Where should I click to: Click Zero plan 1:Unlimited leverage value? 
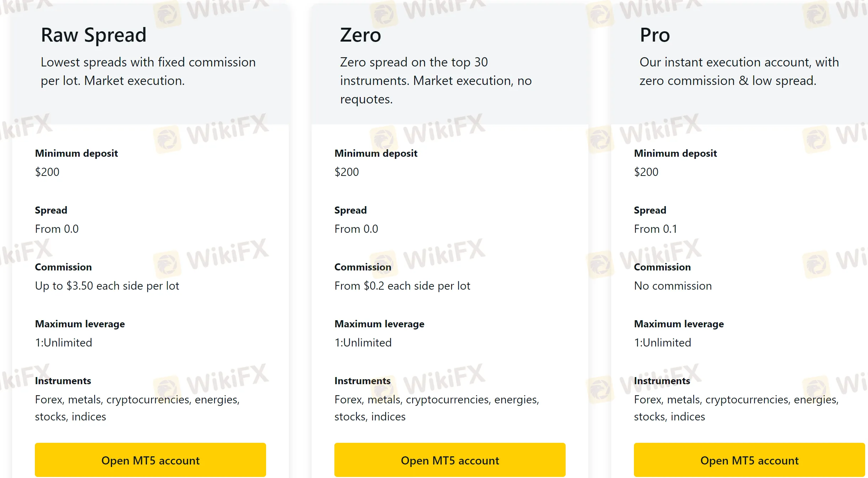pos(363,343)
